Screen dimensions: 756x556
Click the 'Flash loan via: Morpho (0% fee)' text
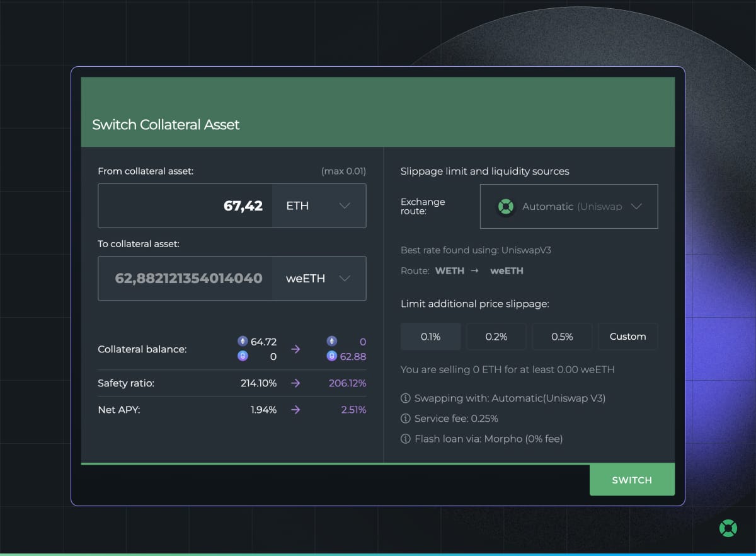click(x=488, y=439)
